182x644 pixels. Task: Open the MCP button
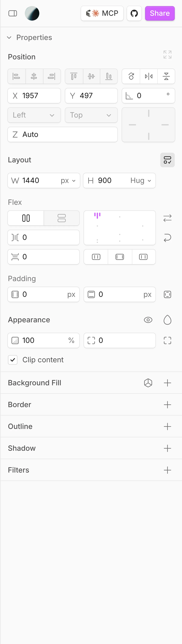pyautogui.click(x=102, y=13)
